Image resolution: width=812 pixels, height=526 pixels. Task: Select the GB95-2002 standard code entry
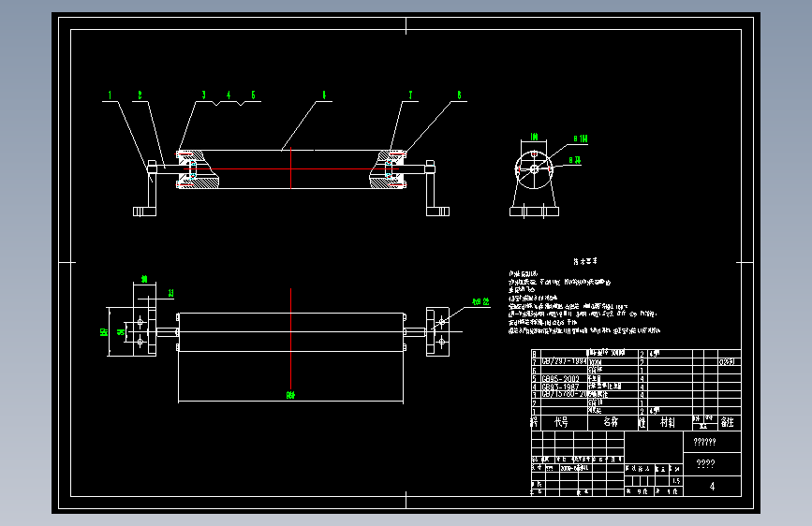click(560, 379)
